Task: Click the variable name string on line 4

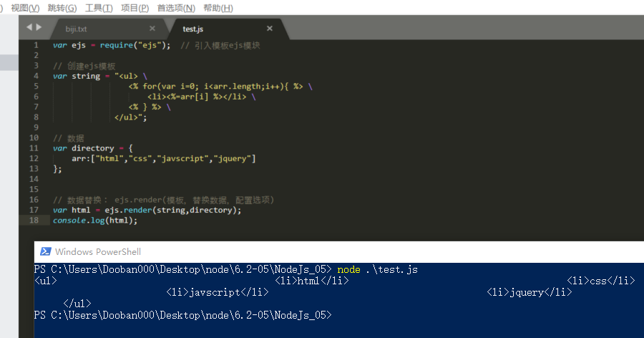Action: 86,76
